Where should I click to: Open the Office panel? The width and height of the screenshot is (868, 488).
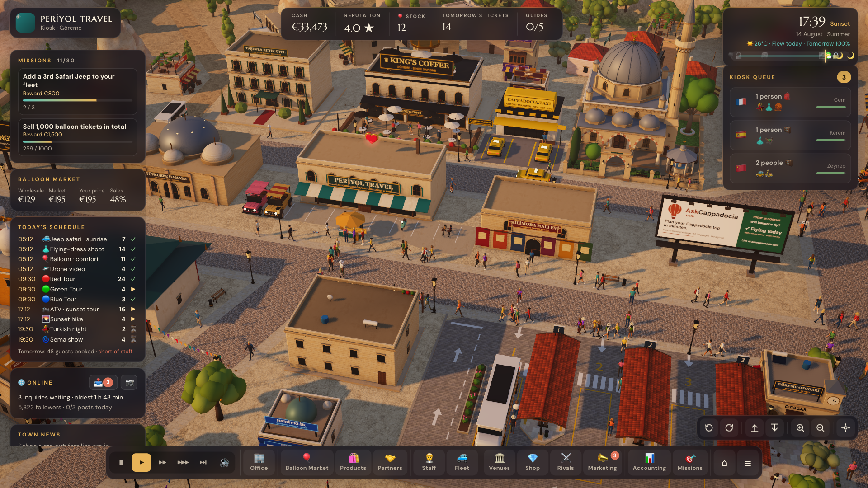pos(259,462)
